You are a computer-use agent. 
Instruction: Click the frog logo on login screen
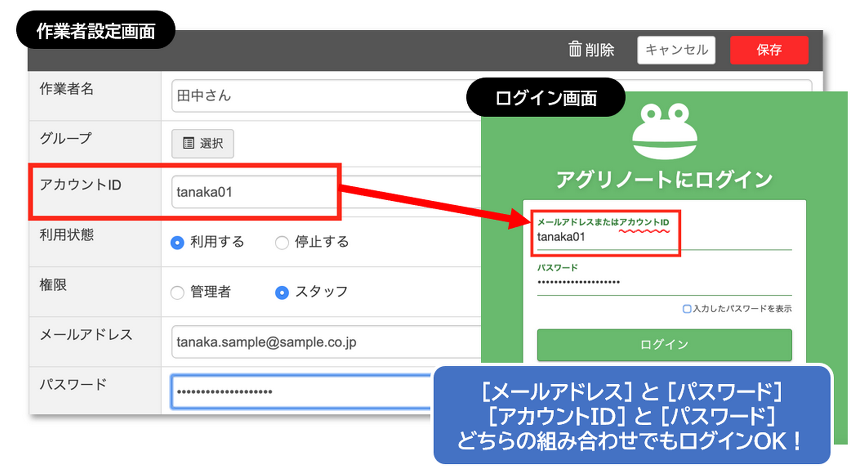(665, 131)
